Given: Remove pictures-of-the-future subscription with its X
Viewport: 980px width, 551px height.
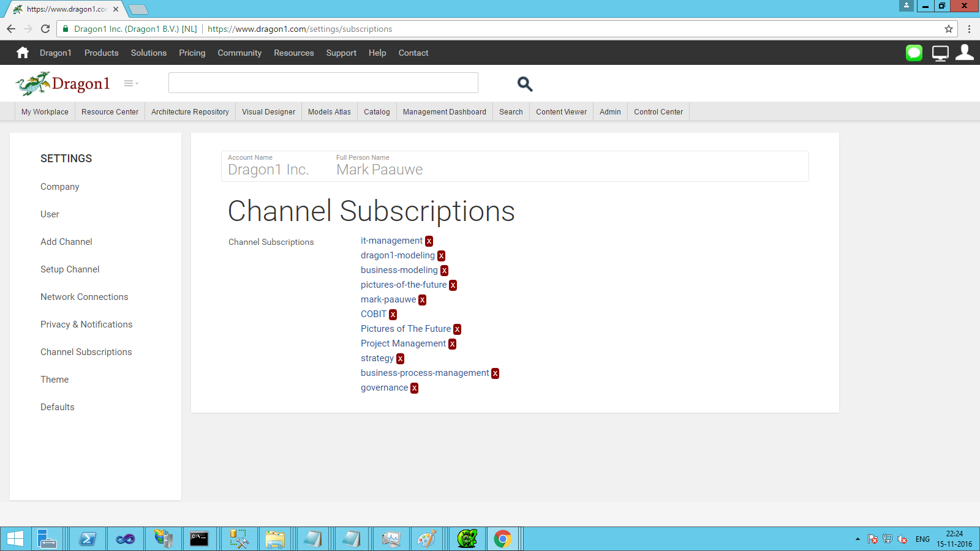Looking at the screenshot, I should tap(453, 285).
